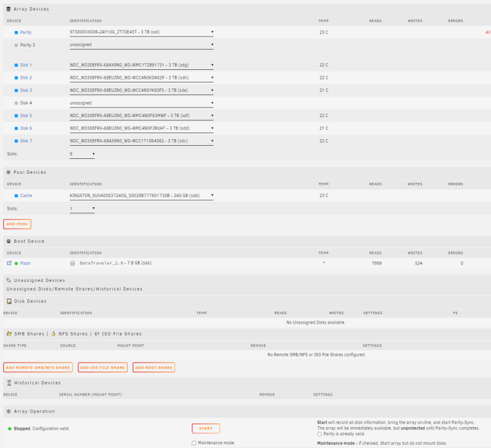491x448 pixels.
Task: Click the DataTraveler drive icon
Action: [72, 263]
